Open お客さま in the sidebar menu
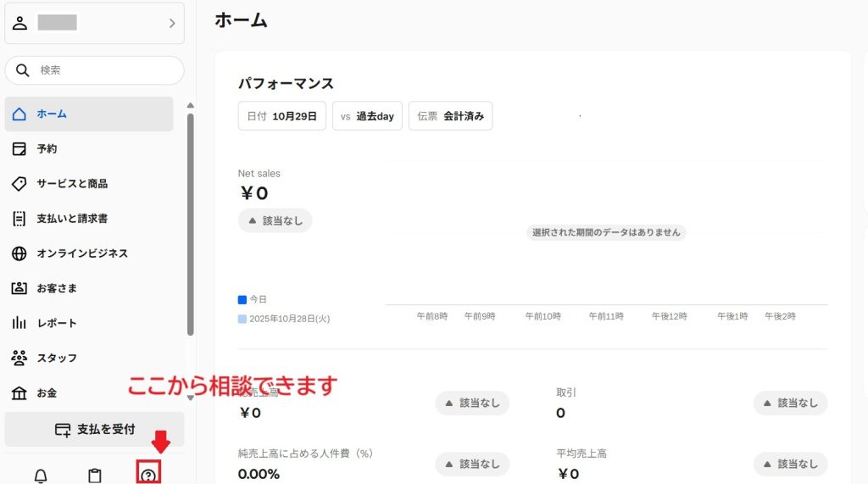 (57, 288)
